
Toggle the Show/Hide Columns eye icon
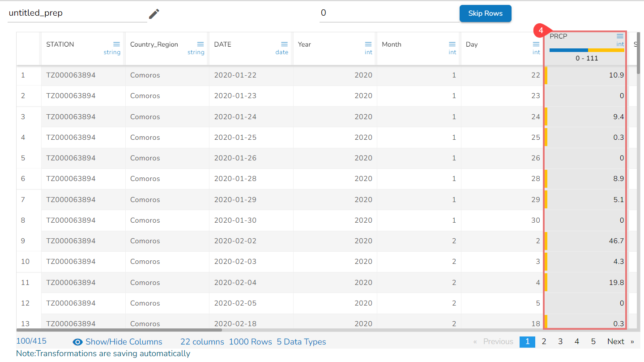click(78, 342)
